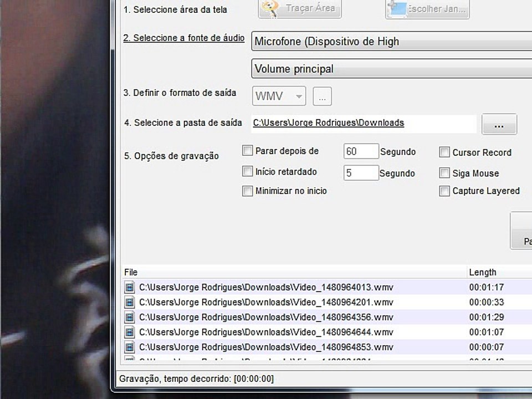The height and width of the screenshot is (399, 532).
Task: Click the length value 00:00:07
Action: 487,347
